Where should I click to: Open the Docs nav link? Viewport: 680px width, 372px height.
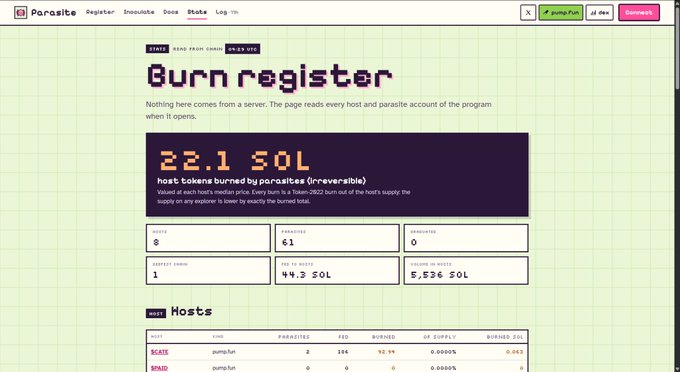[171, 12]
